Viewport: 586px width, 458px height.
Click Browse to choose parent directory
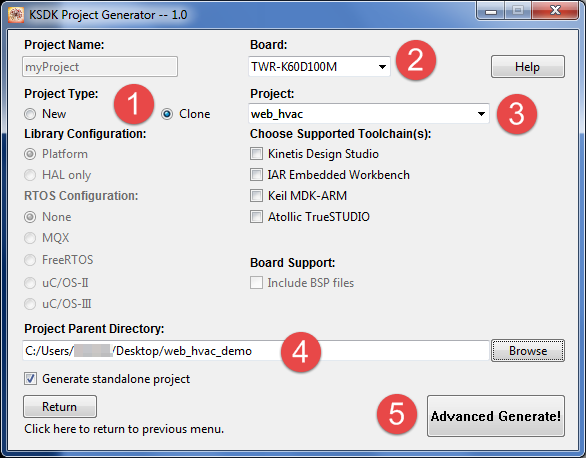528,350
